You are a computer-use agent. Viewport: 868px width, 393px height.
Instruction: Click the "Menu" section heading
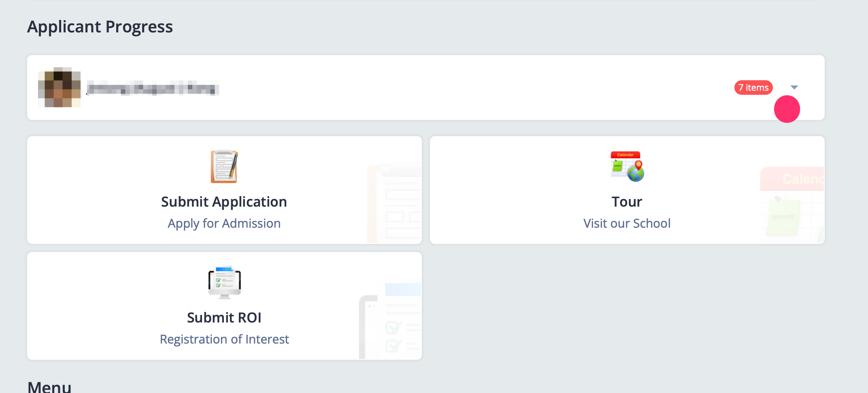pyautogui.click(x=49, y=387)
